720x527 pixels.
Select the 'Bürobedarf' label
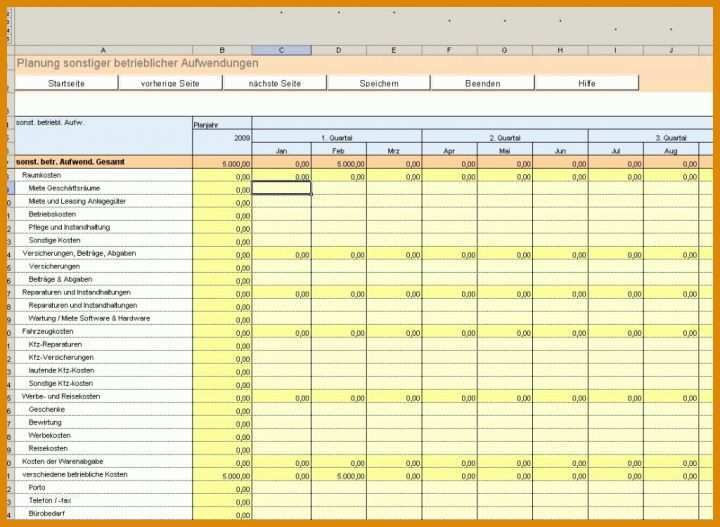[x=46, y=513]
